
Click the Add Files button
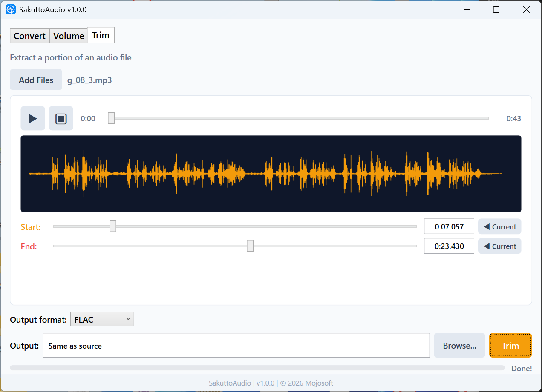tap(36, 80)
